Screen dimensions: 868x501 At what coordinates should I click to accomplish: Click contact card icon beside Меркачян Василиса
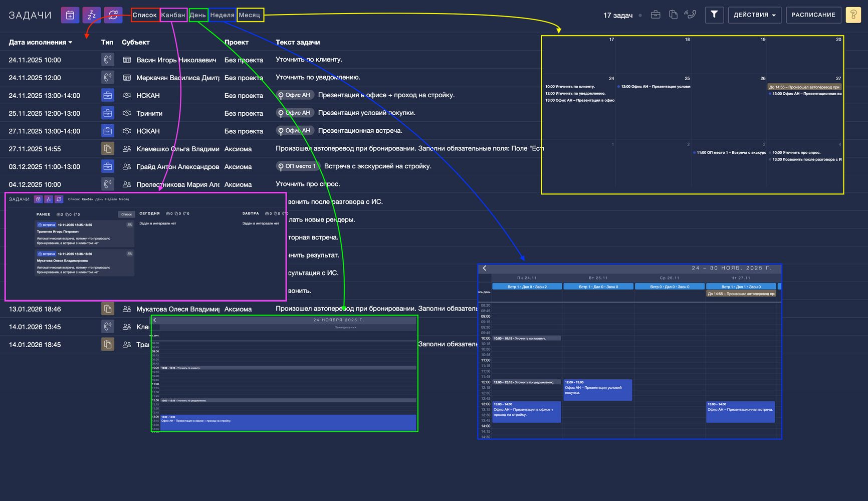point(127,78)
